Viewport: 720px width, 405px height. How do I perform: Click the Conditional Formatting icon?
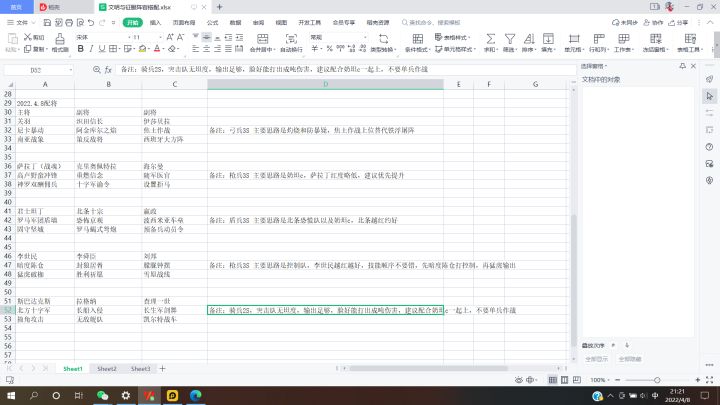tap(417, 39)
